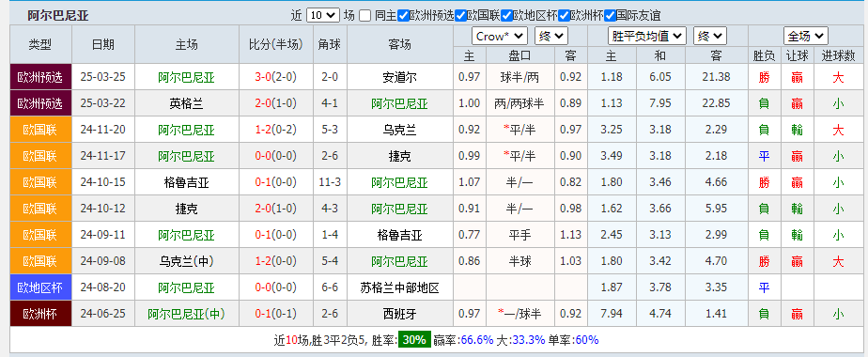Click the 欧洲预选 type label in the 25-03-25 row
The width and height of the screenshot is (868, 357).
tap(41, 77)
